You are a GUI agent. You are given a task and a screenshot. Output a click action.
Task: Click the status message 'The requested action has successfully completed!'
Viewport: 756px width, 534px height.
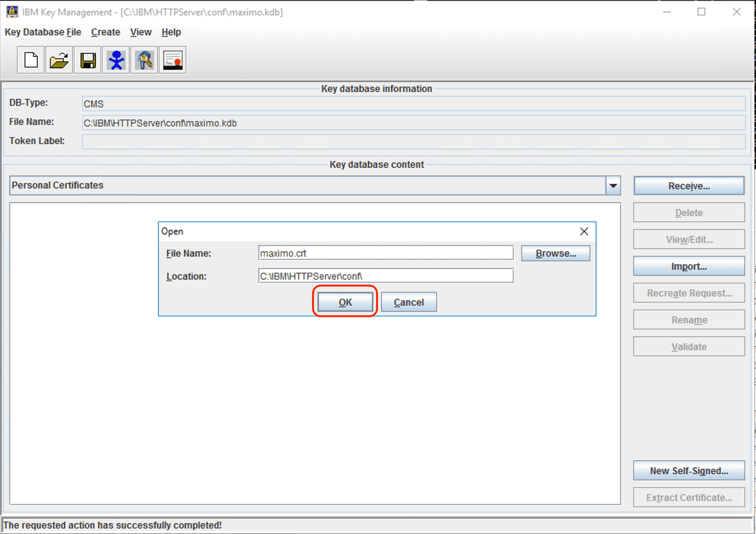click(113, 525)
